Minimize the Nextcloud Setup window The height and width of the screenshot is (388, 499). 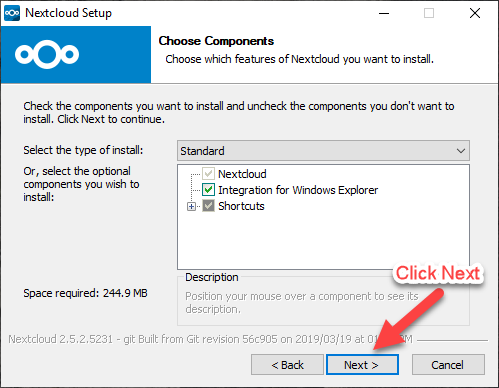(384, 13)
